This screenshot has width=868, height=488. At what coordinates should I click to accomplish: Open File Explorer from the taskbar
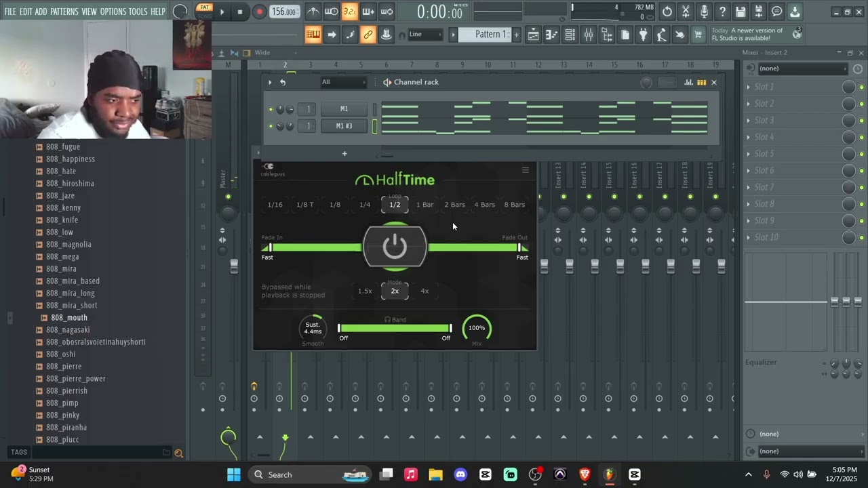(x=435, y=474)
